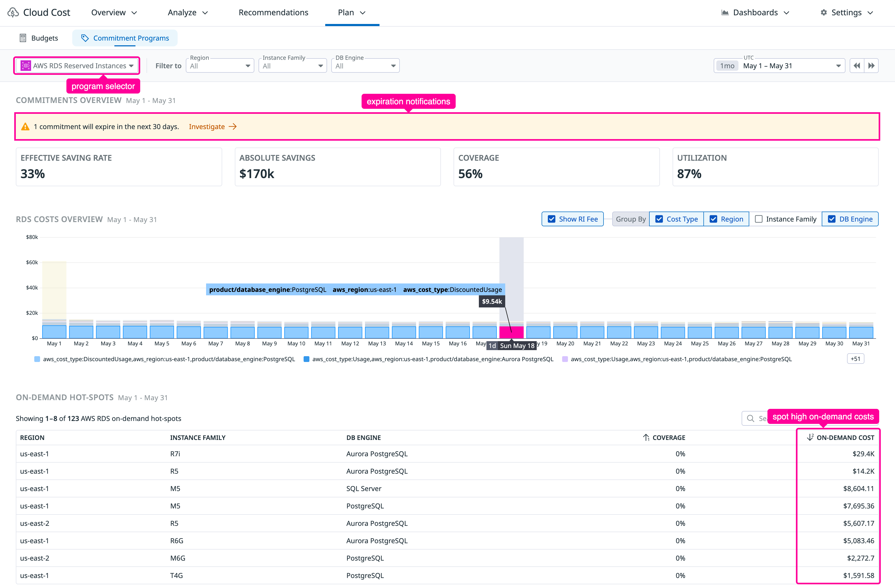Click the hot-spots search field

pos(810,418)
